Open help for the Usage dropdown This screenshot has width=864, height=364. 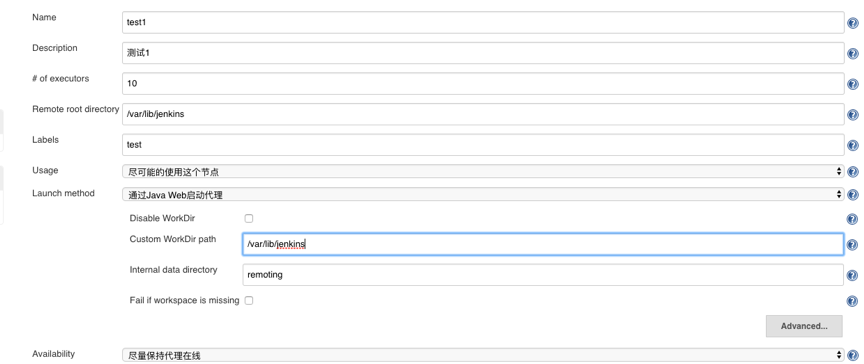(852, 172)
